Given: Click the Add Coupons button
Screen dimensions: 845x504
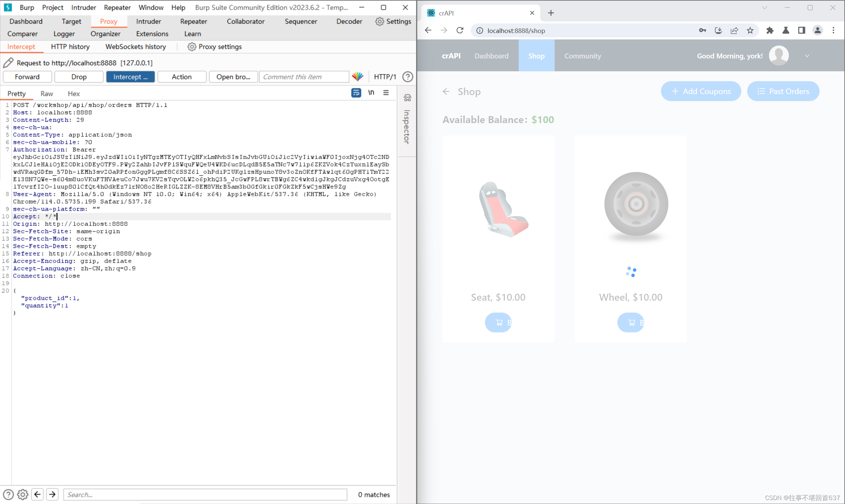Looking at the screenshot, I should (701, 91).
